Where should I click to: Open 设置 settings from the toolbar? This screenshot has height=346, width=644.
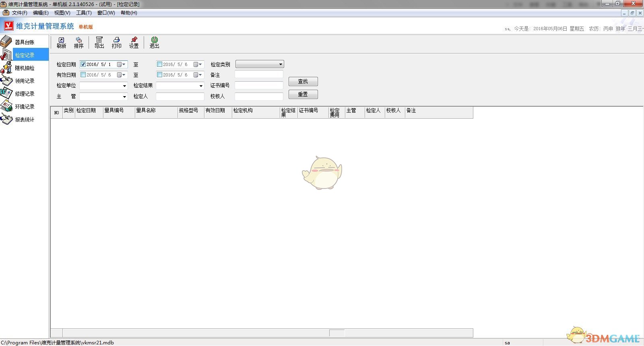click(134, 43)
